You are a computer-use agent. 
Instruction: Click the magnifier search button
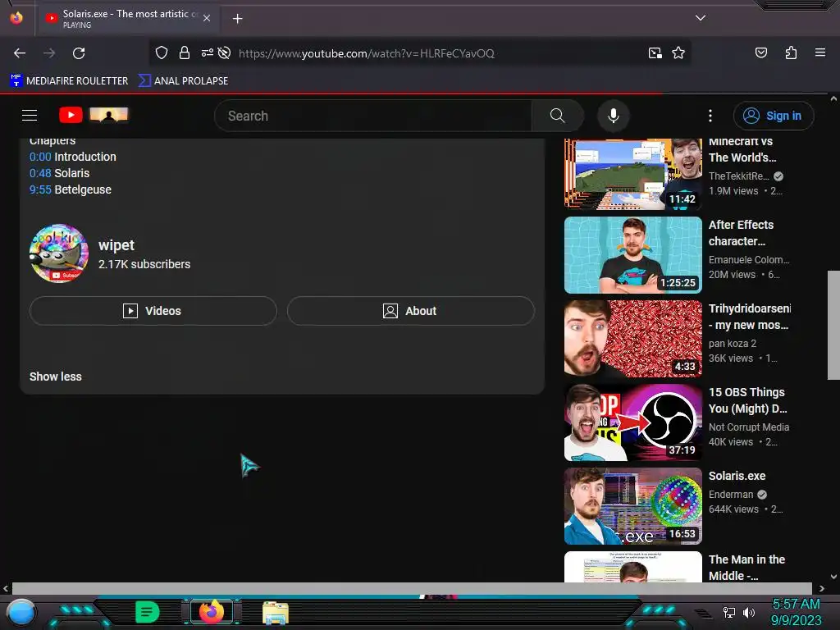557,116
